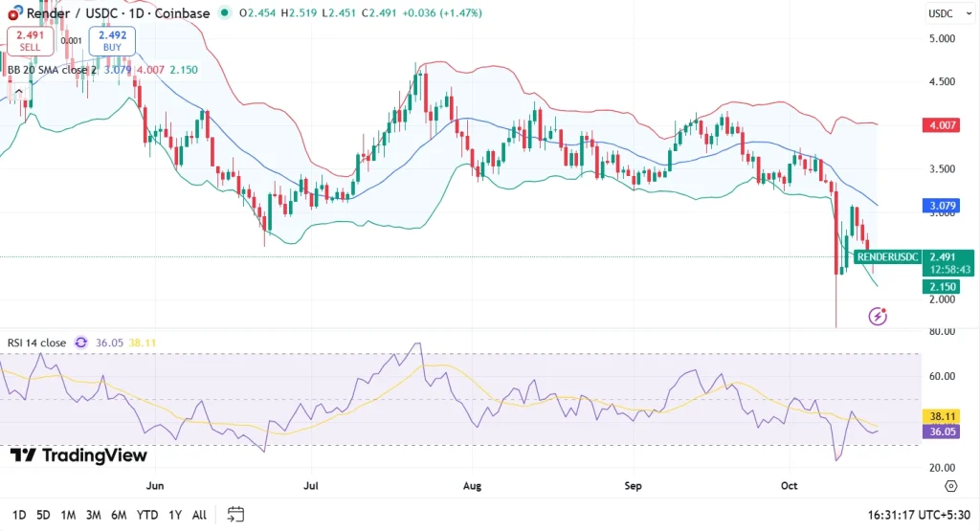Click the TradingView logo

pyautogui.click(x=78, y=455)
